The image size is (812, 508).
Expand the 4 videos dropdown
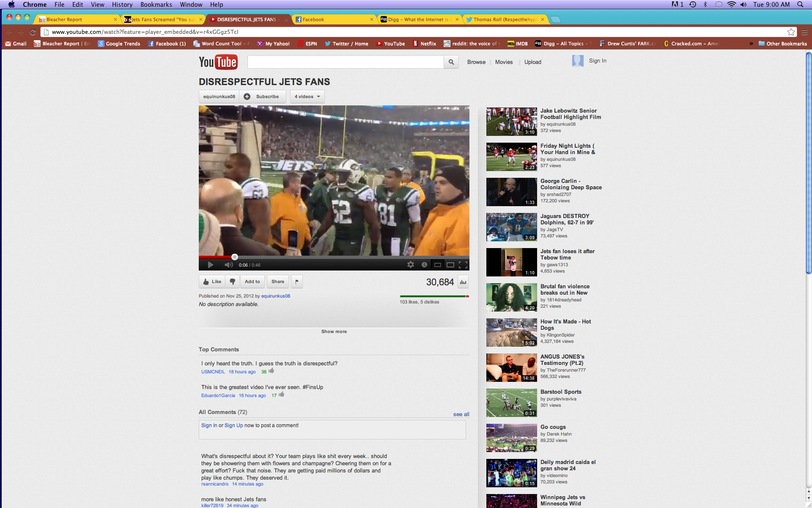[x=307, y=97]
